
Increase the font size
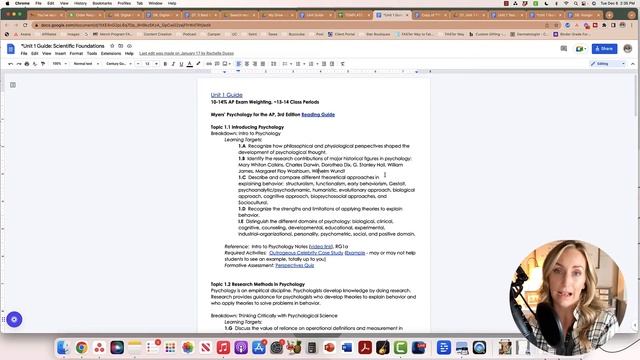(x=156, y=64)
